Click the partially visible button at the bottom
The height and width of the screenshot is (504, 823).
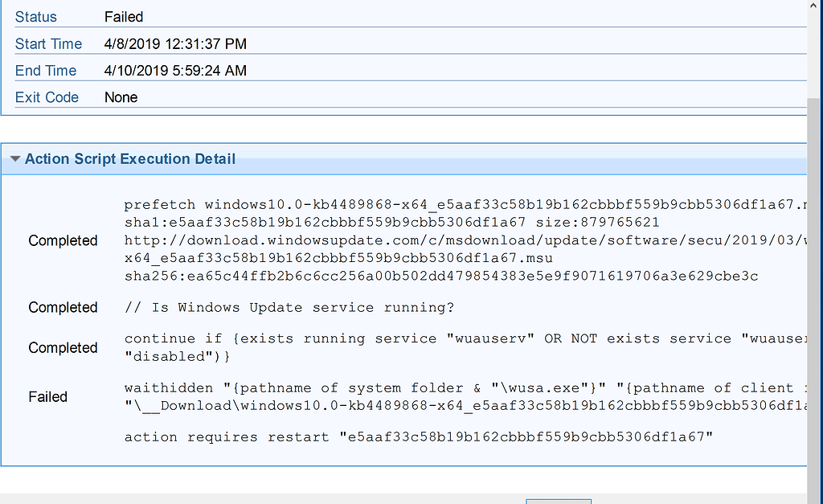pos(559,501)
